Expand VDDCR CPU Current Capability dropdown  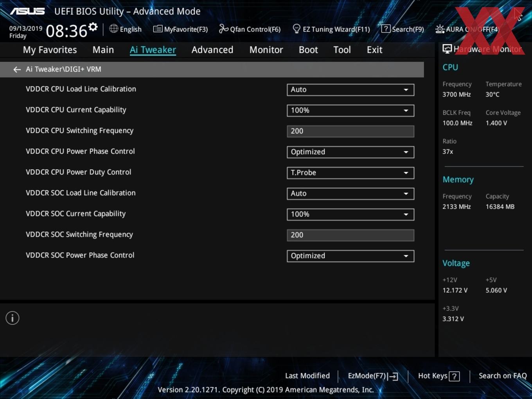(x=350, y=110)
